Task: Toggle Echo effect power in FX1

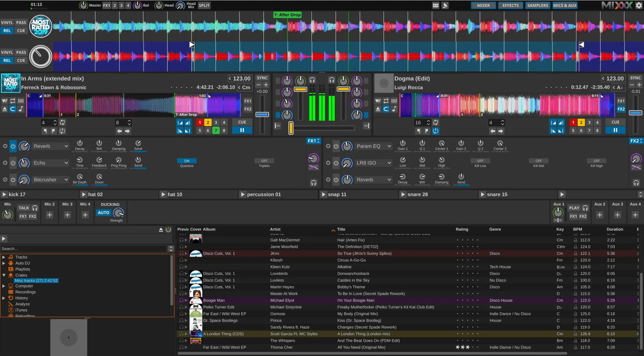Action: point(13,163)
